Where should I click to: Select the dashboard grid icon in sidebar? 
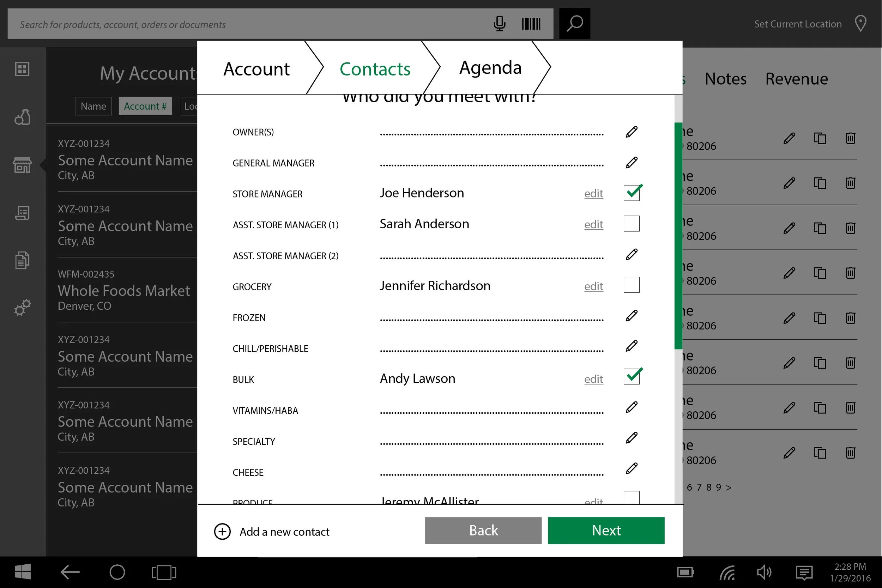[22, 69]
